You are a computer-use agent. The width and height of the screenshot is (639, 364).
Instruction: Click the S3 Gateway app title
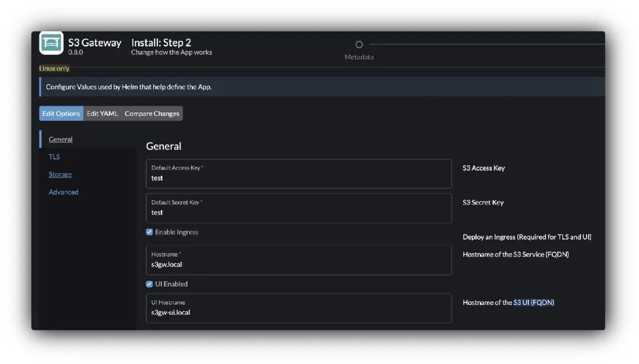[x=95, y=43]
